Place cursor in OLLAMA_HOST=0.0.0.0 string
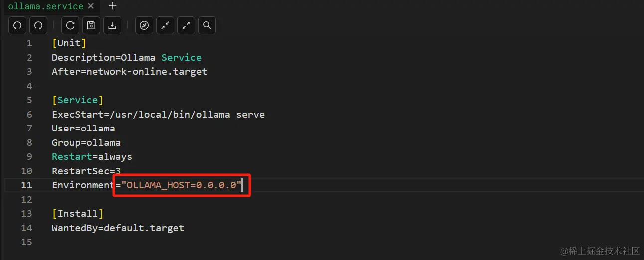This screenshot has height=260, width=644. (x=181, y=185)
